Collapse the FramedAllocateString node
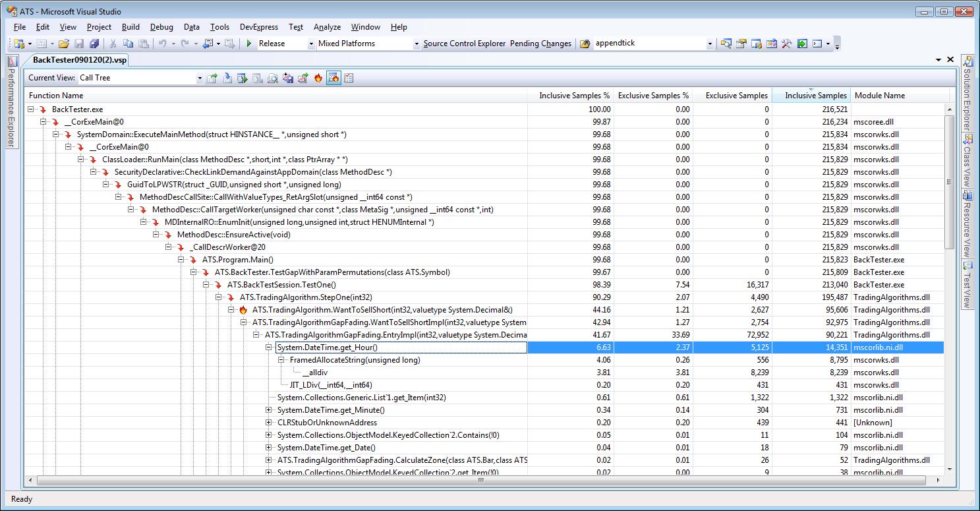980x511 pixels. [x=281, y=360]
